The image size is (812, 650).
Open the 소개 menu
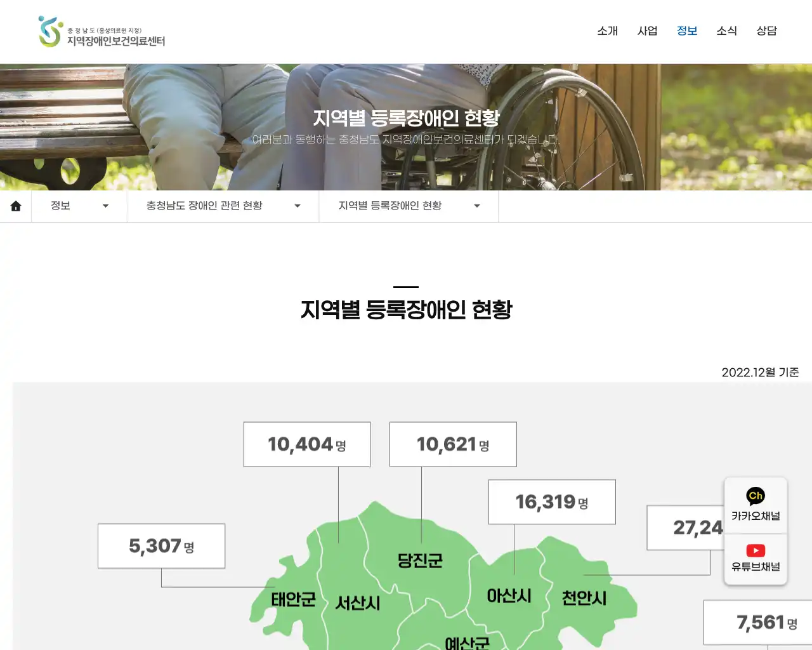click(607, 30)
